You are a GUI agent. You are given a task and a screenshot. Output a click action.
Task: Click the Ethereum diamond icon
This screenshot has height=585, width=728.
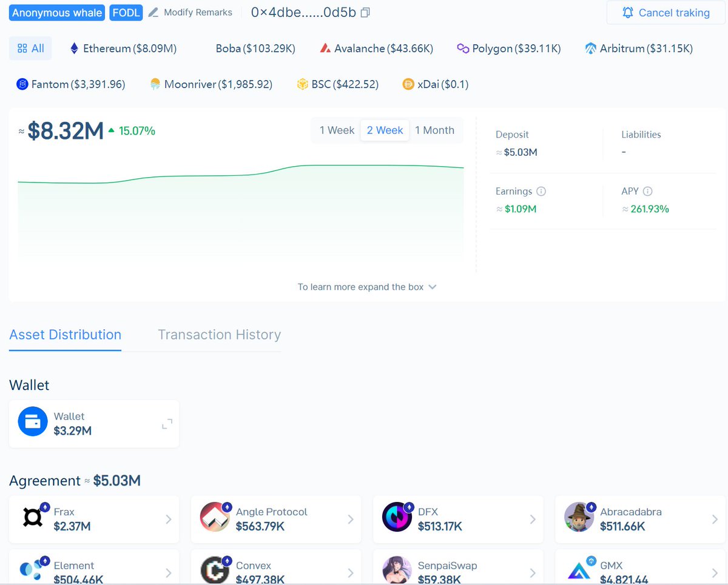point(74,48)
